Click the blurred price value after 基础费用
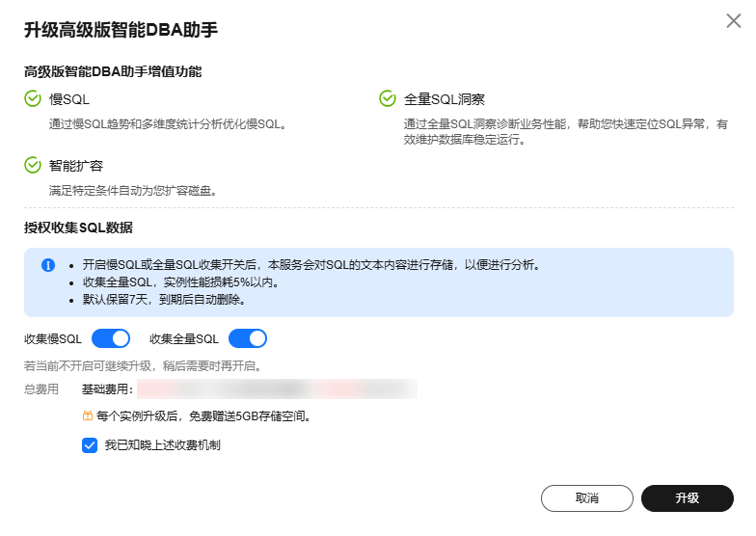The image size is (756, 536). point(276,389)
